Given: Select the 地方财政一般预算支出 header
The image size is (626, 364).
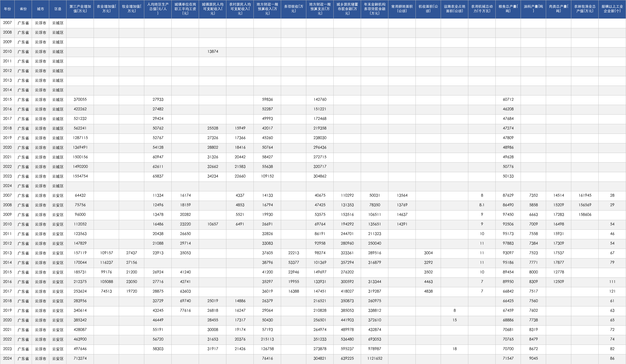Looking at the screenshot, I should [320, 9].
